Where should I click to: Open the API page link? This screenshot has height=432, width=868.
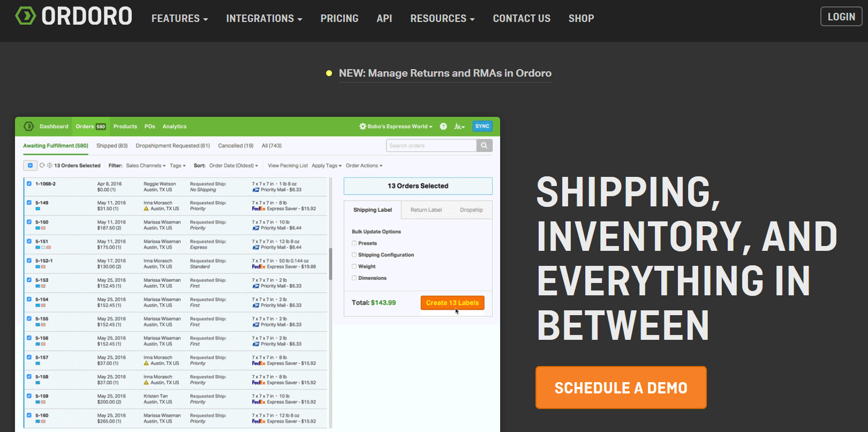[x=384, y=18]
